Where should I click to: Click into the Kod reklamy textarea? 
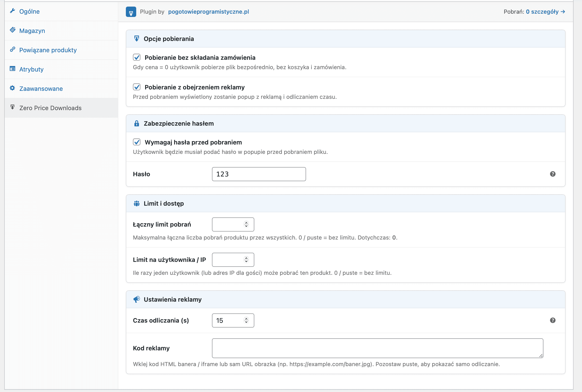(x=378, y=348)
